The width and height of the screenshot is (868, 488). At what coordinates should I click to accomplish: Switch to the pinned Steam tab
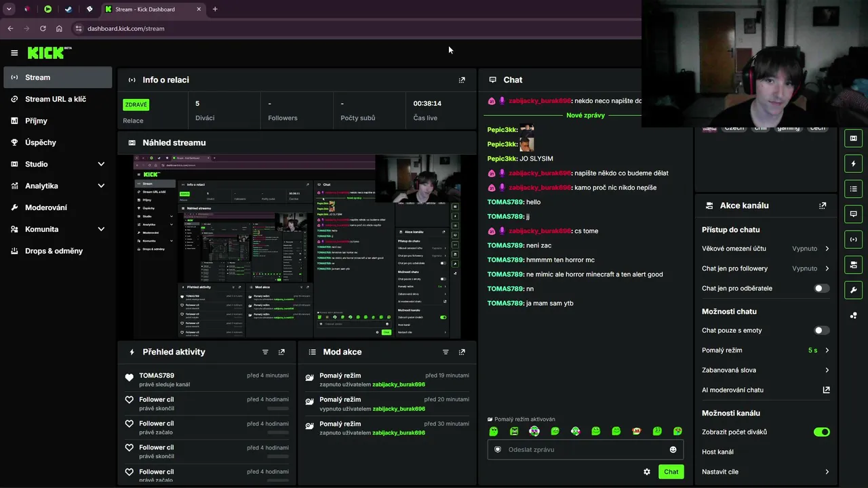tap(68, 9)
